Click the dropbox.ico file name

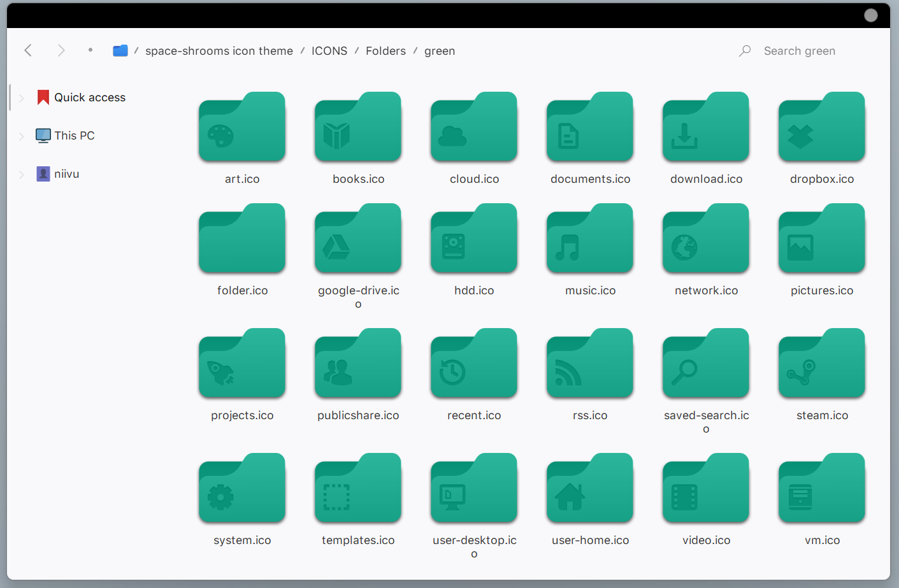click(822, 179)
